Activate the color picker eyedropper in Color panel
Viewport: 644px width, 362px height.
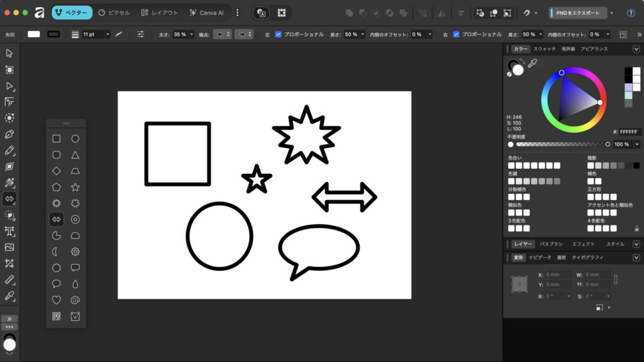pyautogui.click(x=532, y=63)
